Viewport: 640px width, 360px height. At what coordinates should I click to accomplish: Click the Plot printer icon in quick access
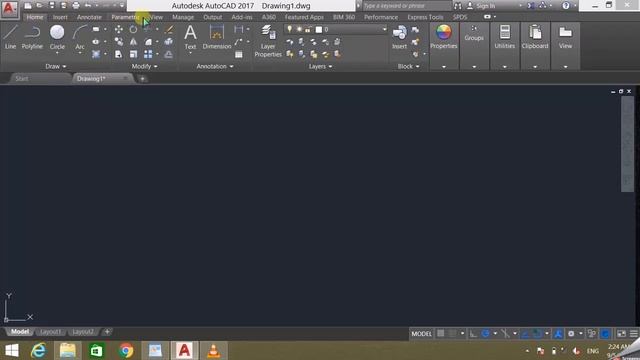pyautogui.click(x=76, y=5)
